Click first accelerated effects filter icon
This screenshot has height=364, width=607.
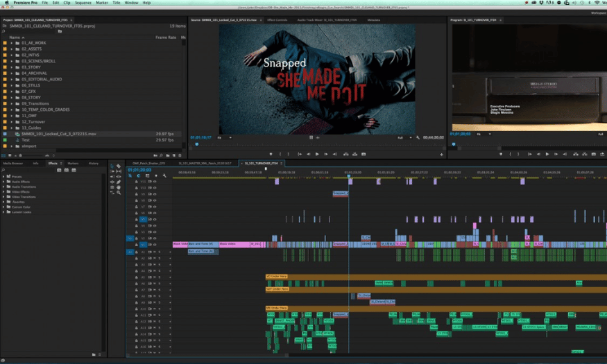pos(59,170)
